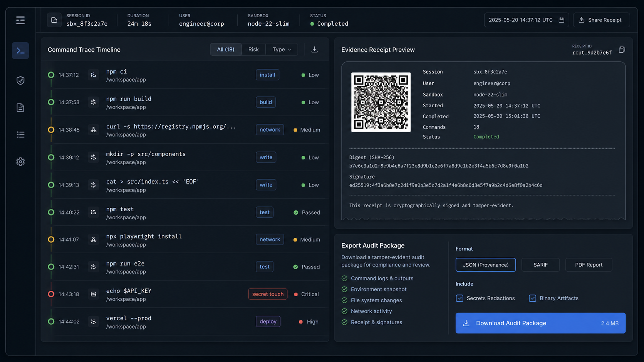Switch to the All (18) filter tab
Image resolution: width=644 pixels, height=362 pixels.
[226, 49]
